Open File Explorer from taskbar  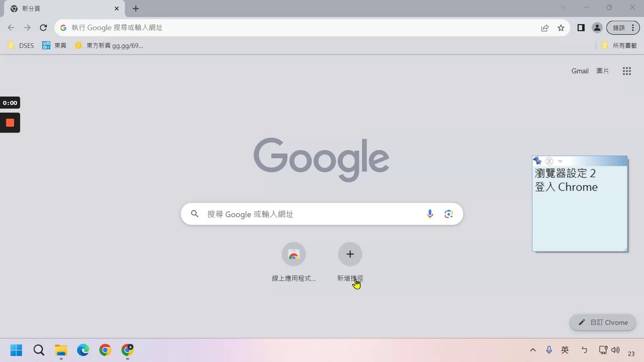[61, 350]
